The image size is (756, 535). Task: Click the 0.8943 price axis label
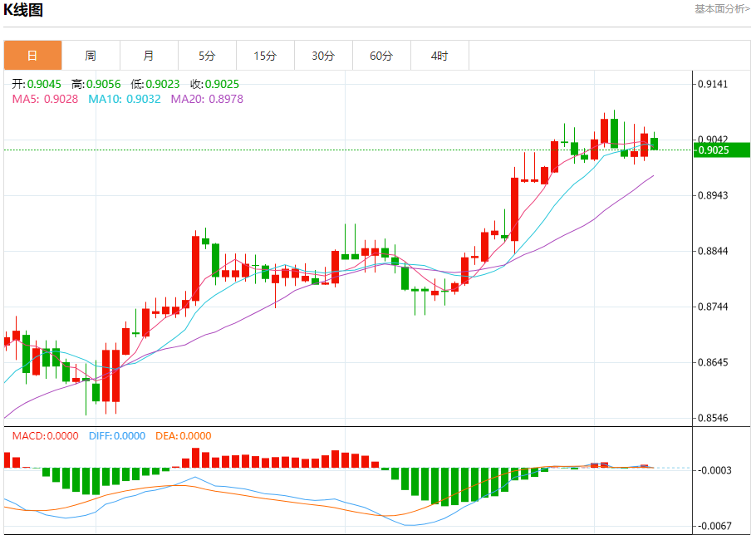pyautogui.click(x=713, y=195)
